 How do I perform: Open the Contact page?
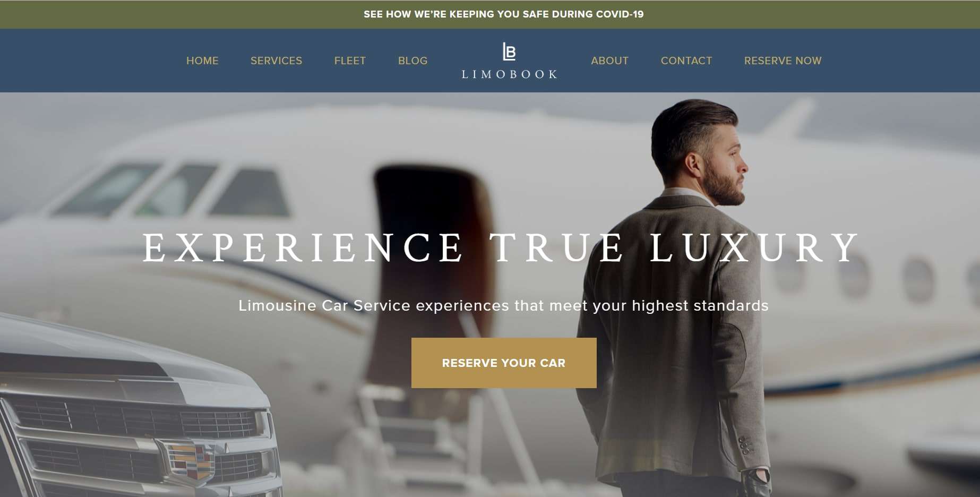pyautogui.click(x=686, y=61)
